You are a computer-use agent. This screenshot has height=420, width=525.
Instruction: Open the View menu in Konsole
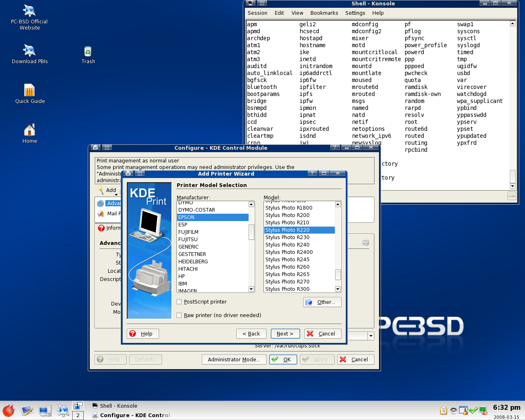(x=297, y=13)
